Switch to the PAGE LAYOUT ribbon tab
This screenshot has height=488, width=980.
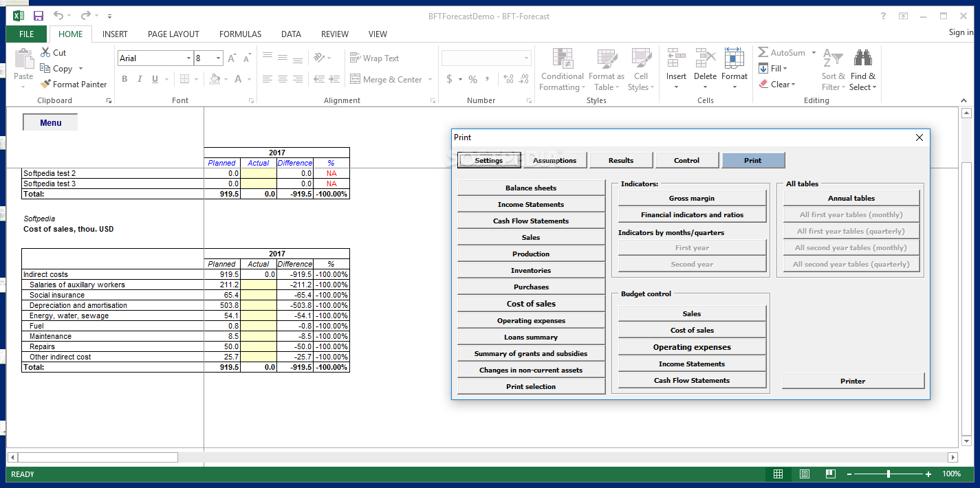(x=173, y=34)
